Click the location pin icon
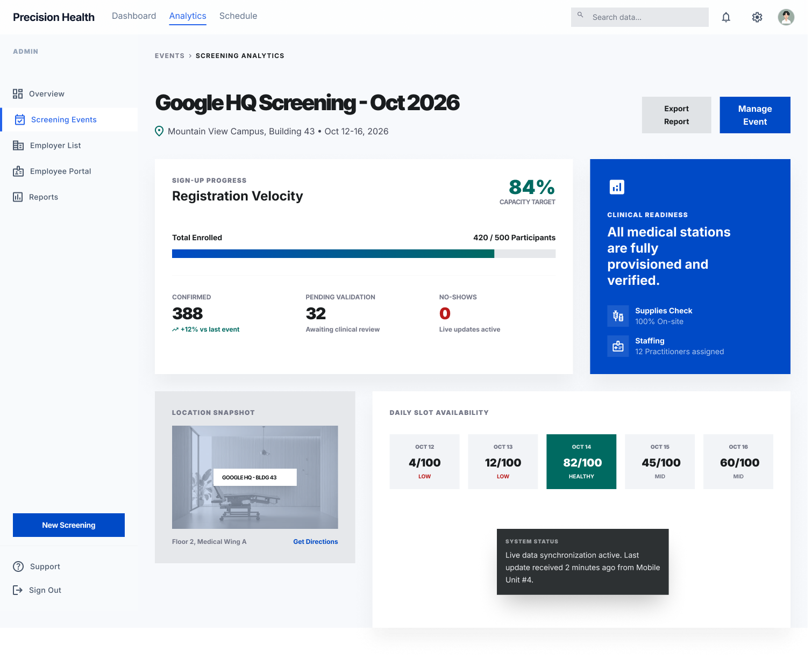 click(x=159, y=131)
